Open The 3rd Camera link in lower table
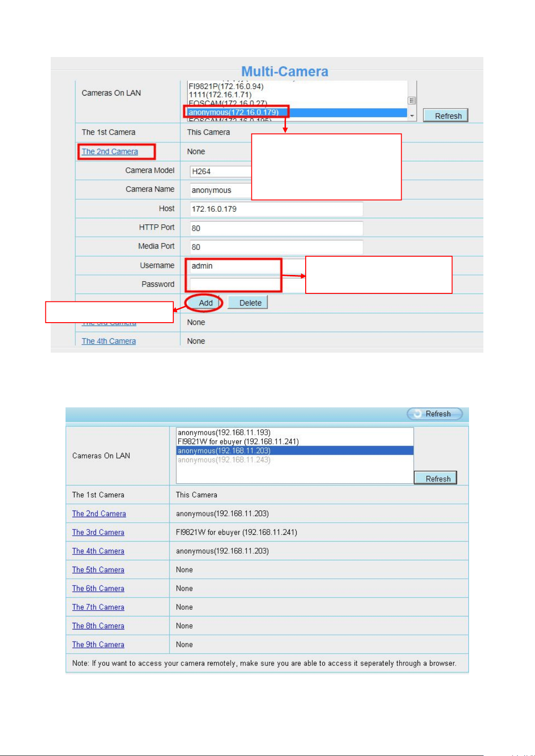Image resolution: width=535 pixels, height=756 pixels. click(98, 532)
